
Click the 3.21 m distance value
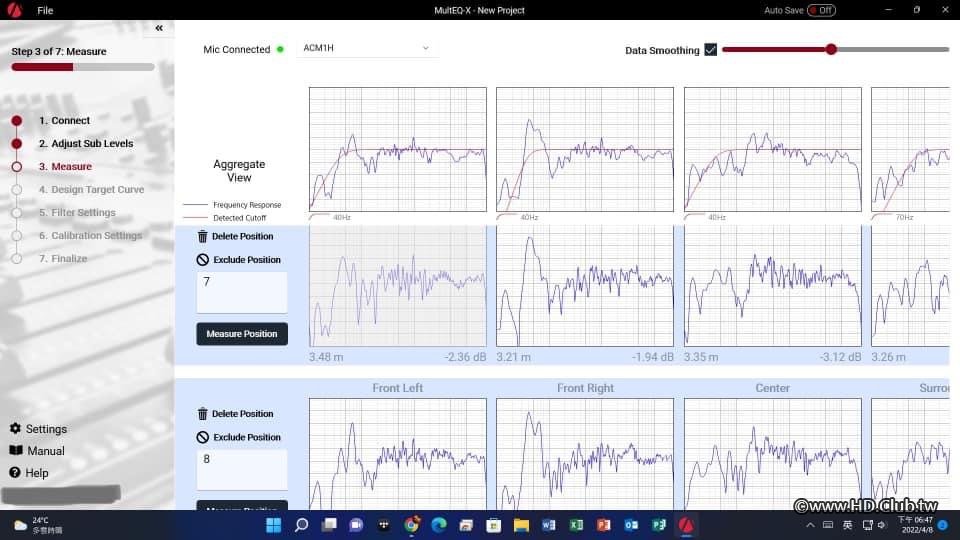coord(514,357)
